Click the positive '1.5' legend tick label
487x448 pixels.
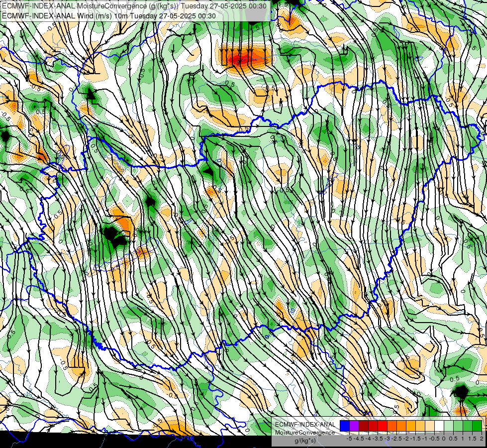472,439
